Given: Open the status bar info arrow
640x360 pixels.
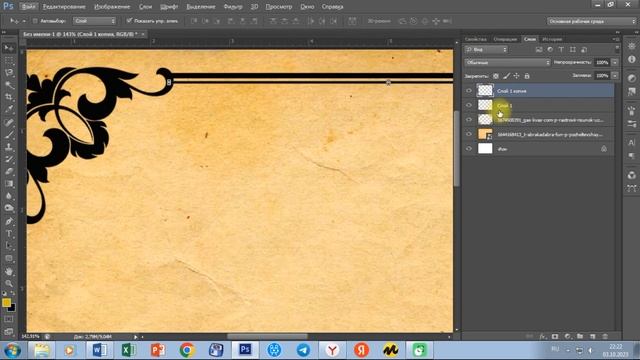Looking at the screenshot, I should point(136,337).
